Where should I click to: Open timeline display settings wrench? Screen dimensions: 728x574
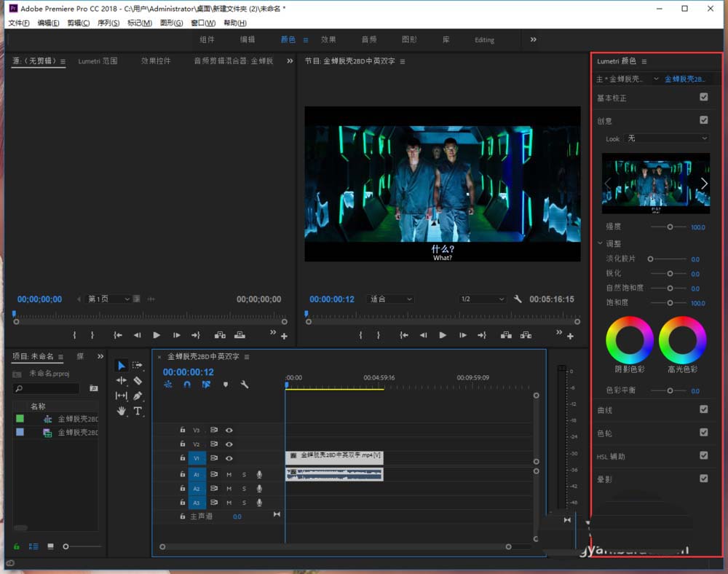click(x=245, y=385)
